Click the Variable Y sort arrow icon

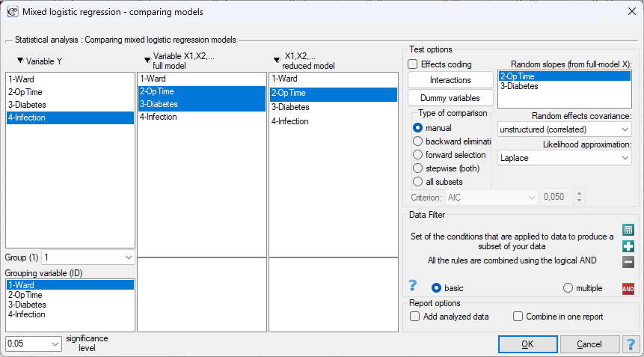click(x=20, y=61)
